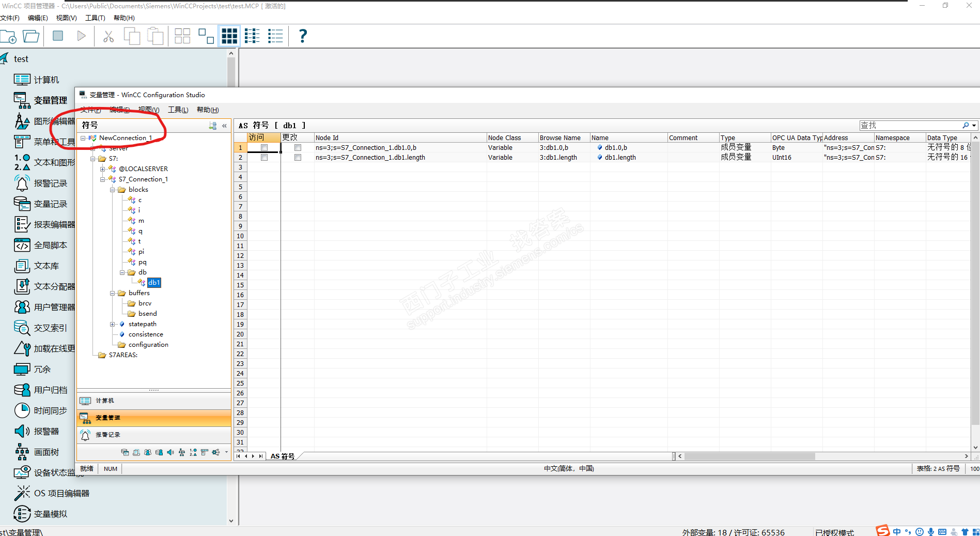Viewport: 980px width, 536px height.
Task: Collapse the buffers folder
Action: [x=113, y=293]
